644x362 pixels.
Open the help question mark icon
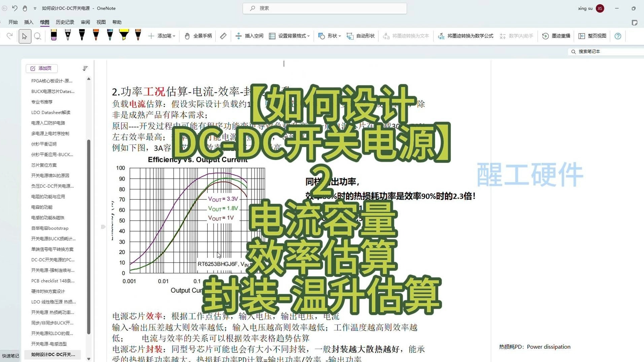(618, 36)
